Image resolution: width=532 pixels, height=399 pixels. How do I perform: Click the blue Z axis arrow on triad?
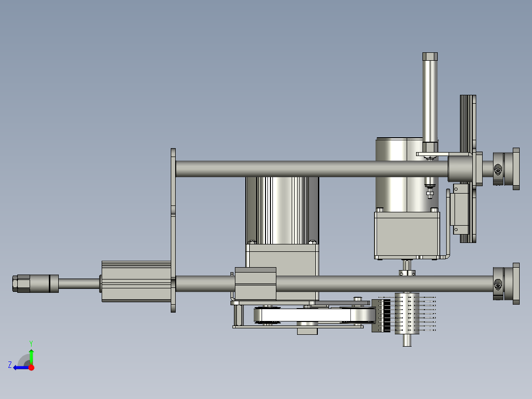(x=21, y=367)
